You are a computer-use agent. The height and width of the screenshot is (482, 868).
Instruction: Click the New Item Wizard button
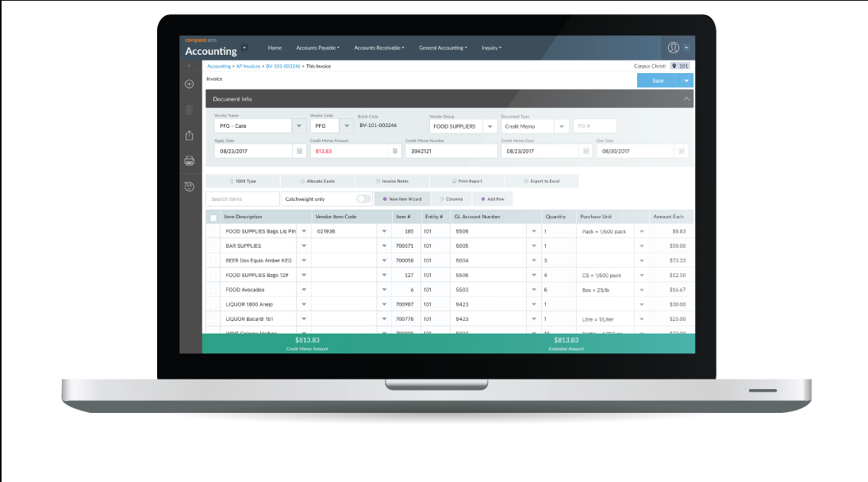click(x=402, y=199)
